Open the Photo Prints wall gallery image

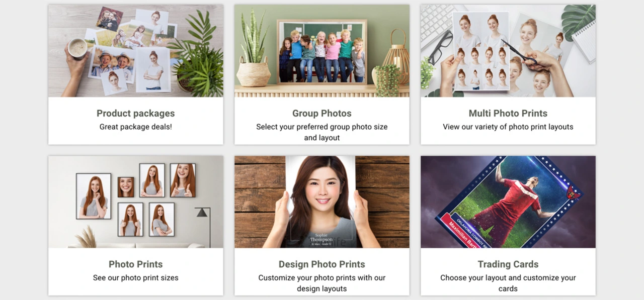(x=136, y=202)
